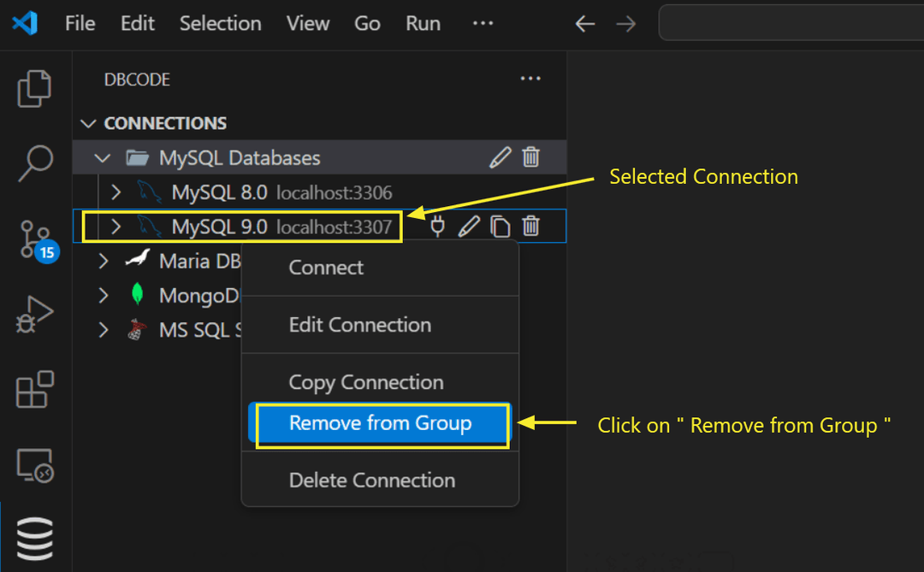The image size is (924, 572).
Task: Click the duplicate icon on MySQL 9.0 row
Action: (x=500, y=226)
